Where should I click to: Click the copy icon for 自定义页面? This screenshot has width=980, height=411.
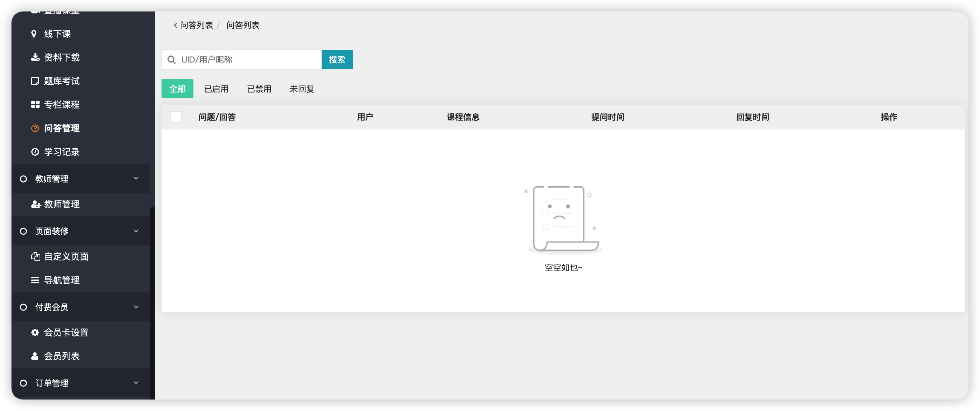coord(36,257)
